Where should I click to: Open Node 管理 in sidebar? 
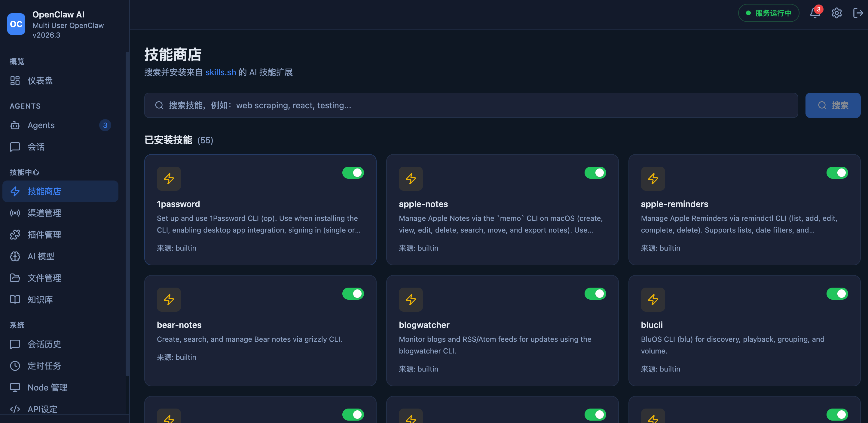pos(60,387)
